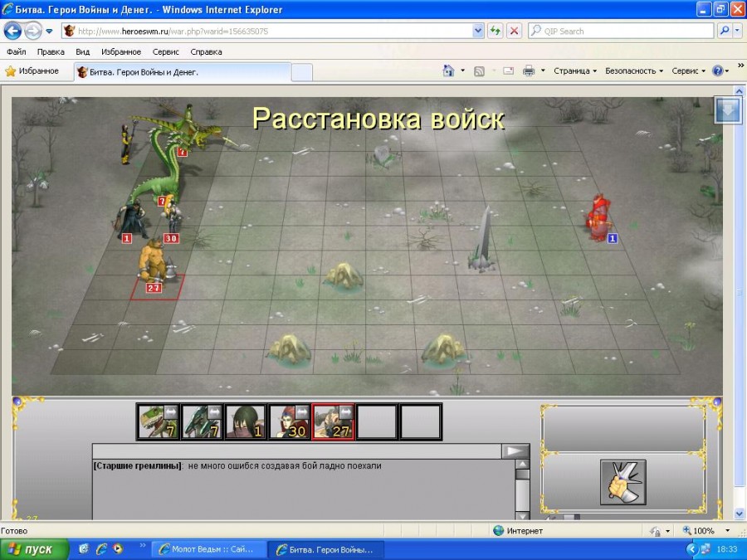Click the first Quick Launch icon
Viewport: 747px width, 560px height.
tap(84, 549)
